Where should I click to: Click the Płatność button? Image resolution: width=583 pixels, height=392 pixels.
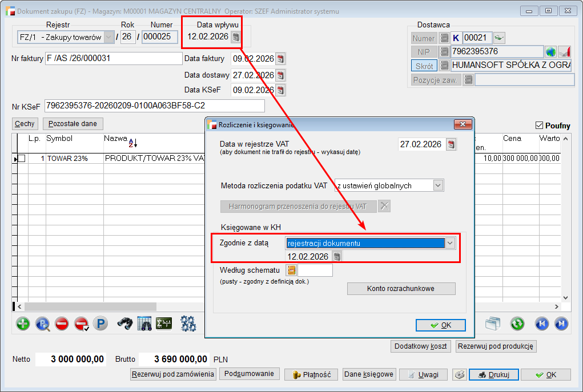pyautogui.click(x=311, y=375)
